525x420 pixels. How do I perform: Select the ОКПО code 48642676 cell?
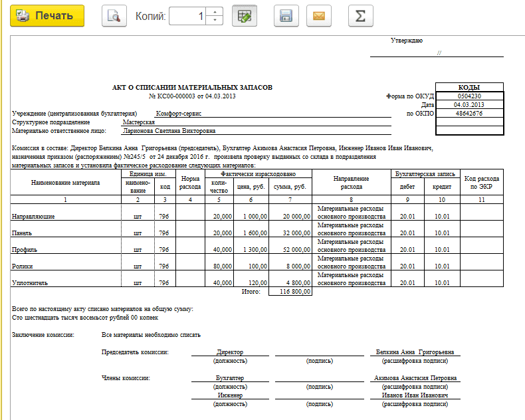[x=469, y=114]
